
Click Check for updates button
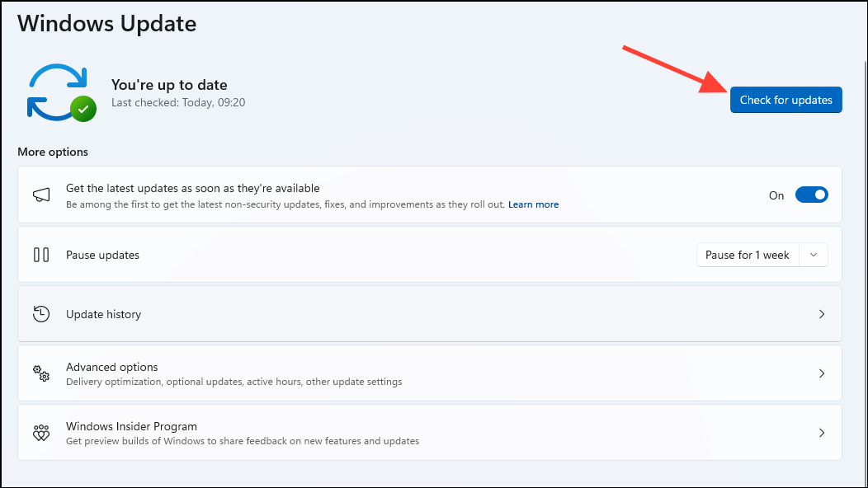coord(786,100)
